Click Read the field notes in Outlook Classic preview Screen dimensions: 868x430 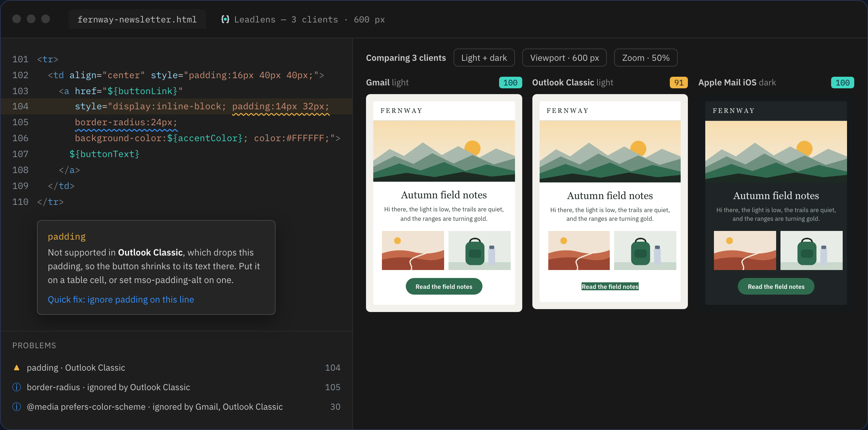click(x=610, y=287)
